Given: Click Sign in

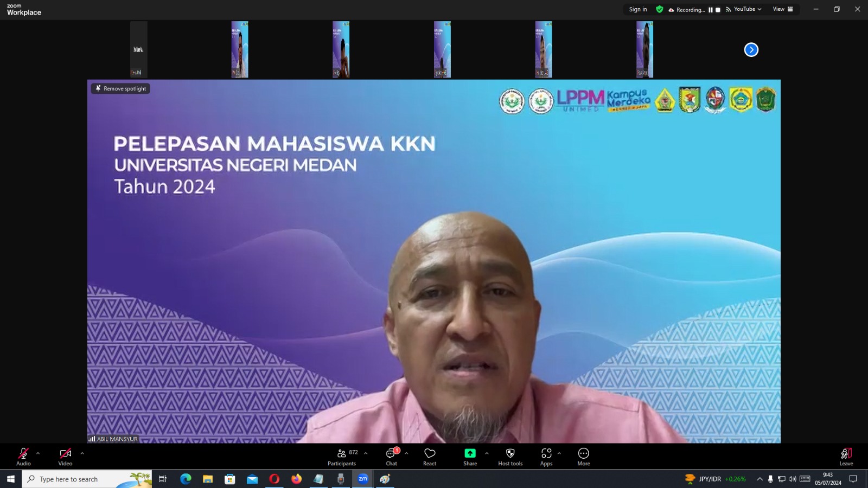Looking at the screenshot, I should [x=637, y=9].
